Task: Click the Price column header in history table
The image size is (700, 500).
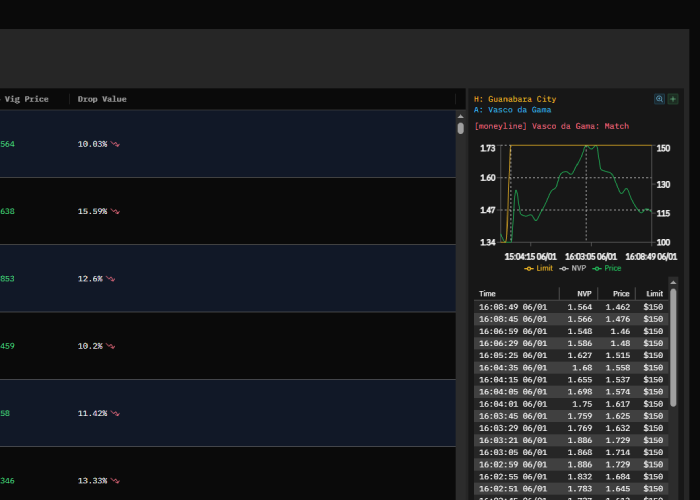Action: click(621, 294)
